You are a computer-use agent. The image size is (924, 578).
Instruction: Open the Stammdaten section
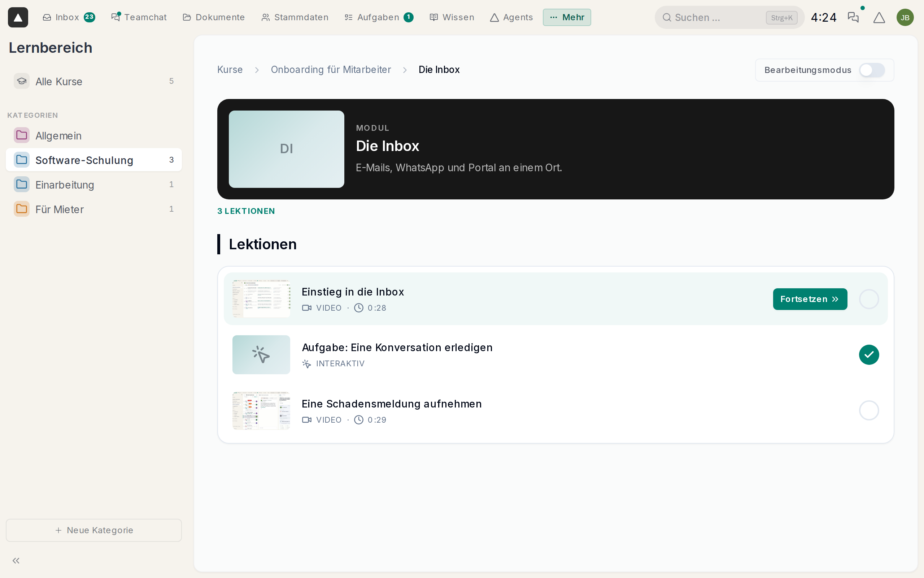coord(295,17)
